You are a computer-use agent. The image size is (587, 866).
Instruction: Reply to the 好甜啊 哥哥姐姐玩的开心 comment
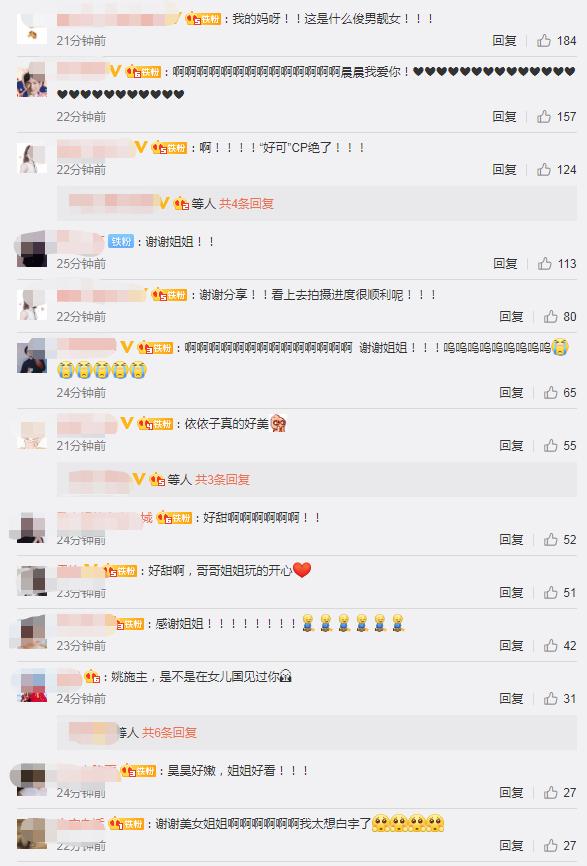pyautogui.click(x=511, y=593)
